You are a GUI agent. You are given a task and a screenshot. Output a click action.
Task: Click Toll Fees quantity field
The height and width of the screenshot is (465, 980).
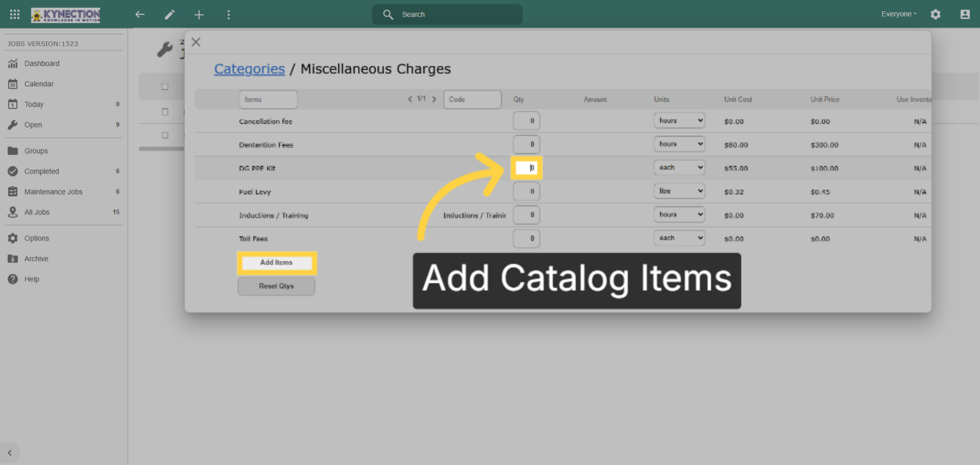click(x=526, y=238)
